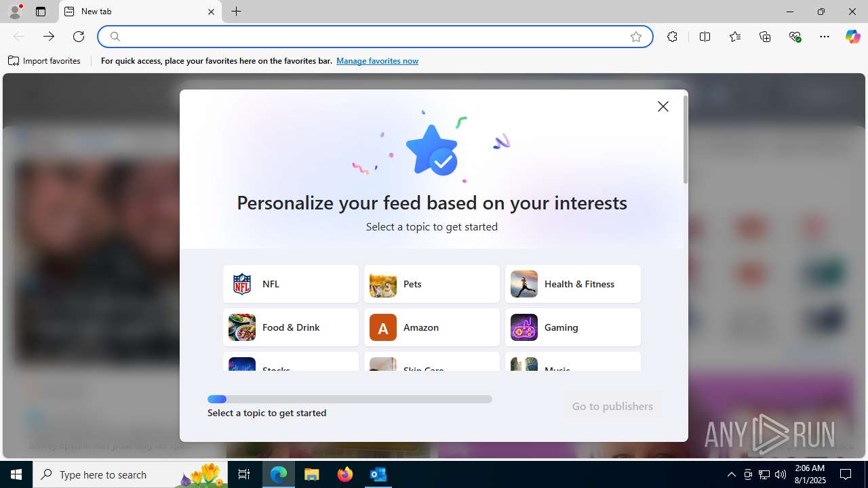Open Microsoft Edge from taskbar
Screen dimensions: 868x488
[279, 474]
